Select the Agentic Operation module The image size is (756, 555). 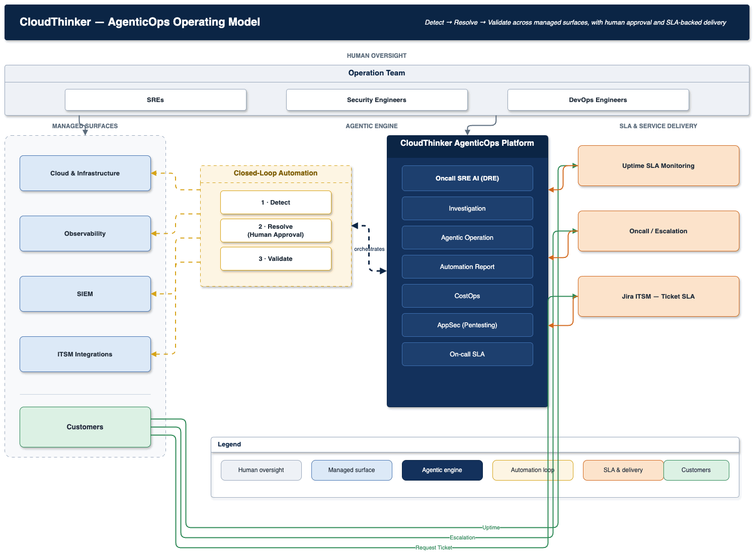tap(467, 237)
